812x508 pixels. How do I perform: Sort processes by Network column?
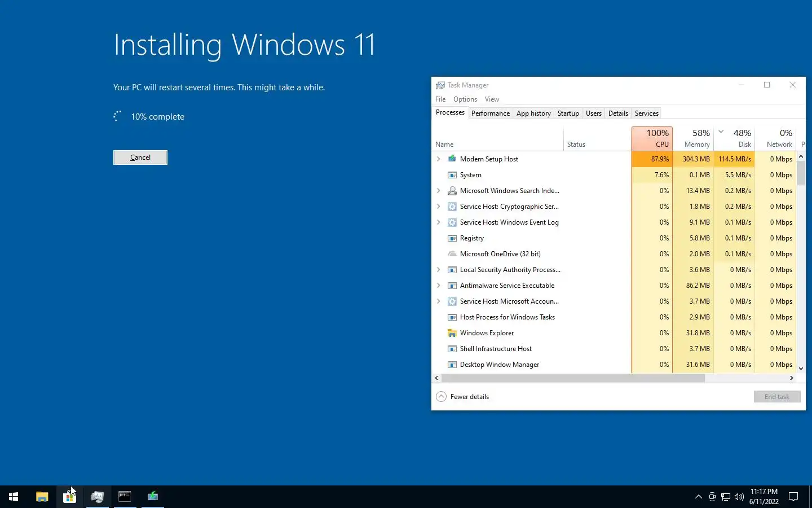(776, 138)
